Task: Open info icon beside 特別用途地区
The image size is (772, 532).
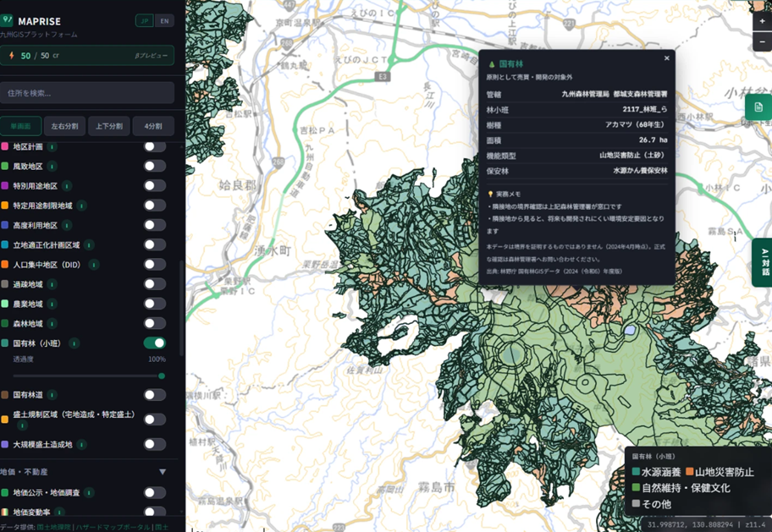Action: (x=67, y=186)
